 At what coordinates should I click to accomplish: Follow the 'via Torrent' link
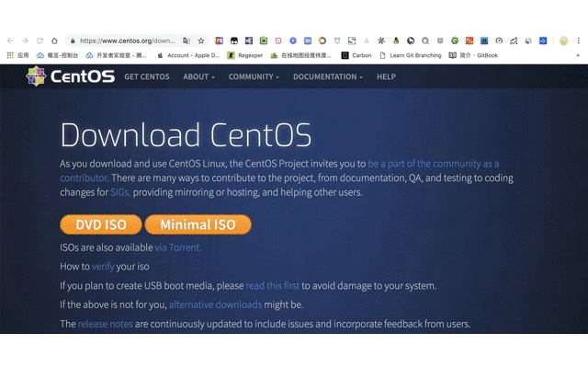tap(177, 247)
